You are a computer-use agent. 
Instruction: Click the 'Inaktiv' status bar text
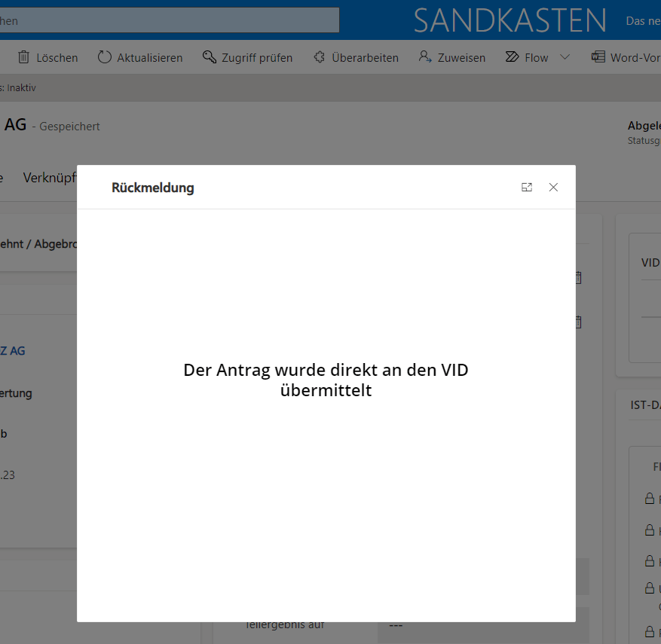click(21, 87)
